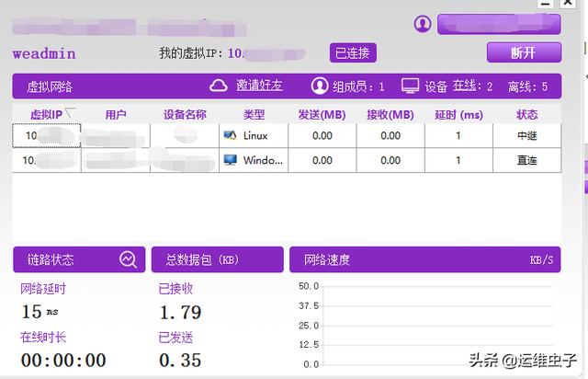
Task: Click the 中继 status cell
Action: tap(526, 135)
